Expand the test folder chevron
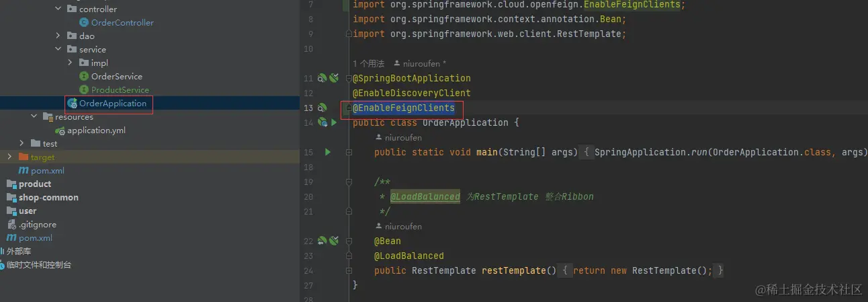The width and height of the screenshot is (868, 302). pos(22,143)
